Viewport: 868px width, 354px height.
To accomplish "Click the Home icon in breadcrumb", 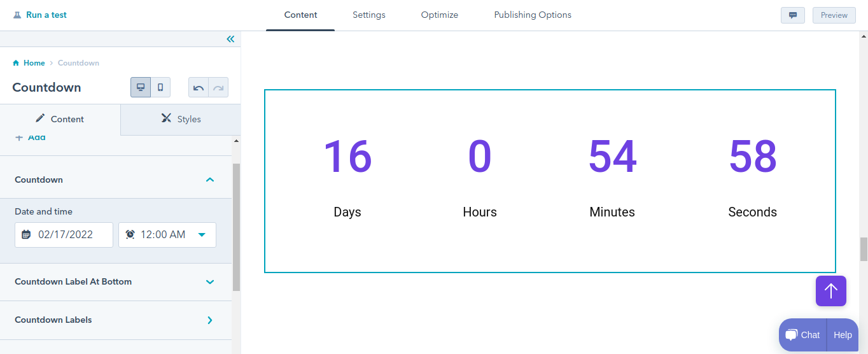I will 16,63.
